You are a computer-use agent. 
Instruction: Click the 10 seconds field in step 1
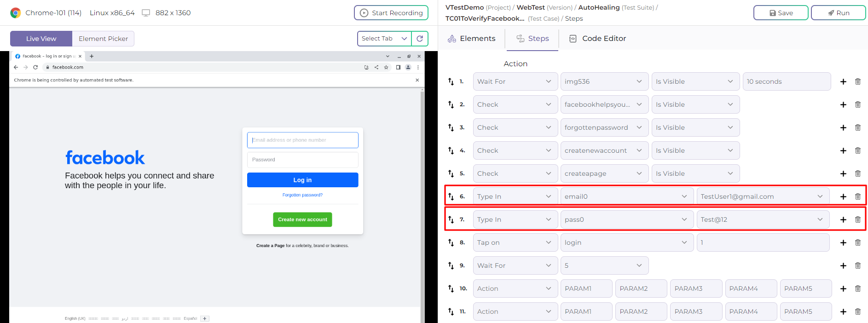[x=787, y=81]
